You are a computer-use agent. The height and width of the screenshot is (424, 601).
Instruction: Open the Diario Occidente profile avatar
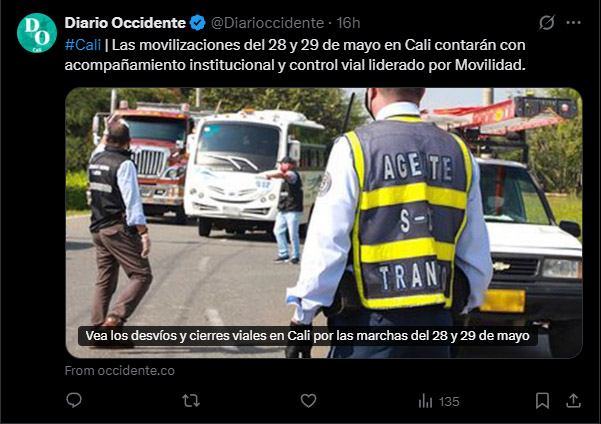click(37, 33)
